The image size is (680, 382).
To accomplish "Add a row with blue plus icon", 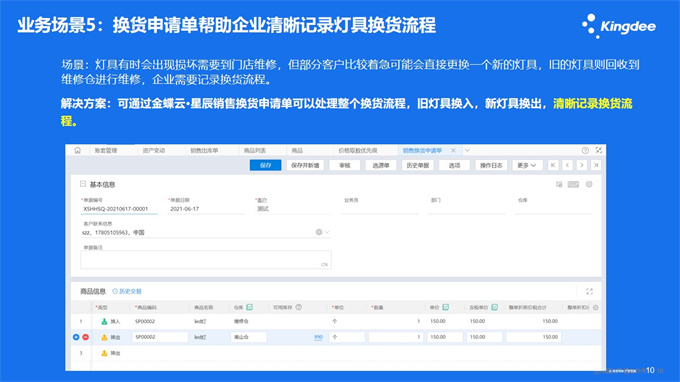I will coord(76,337).
